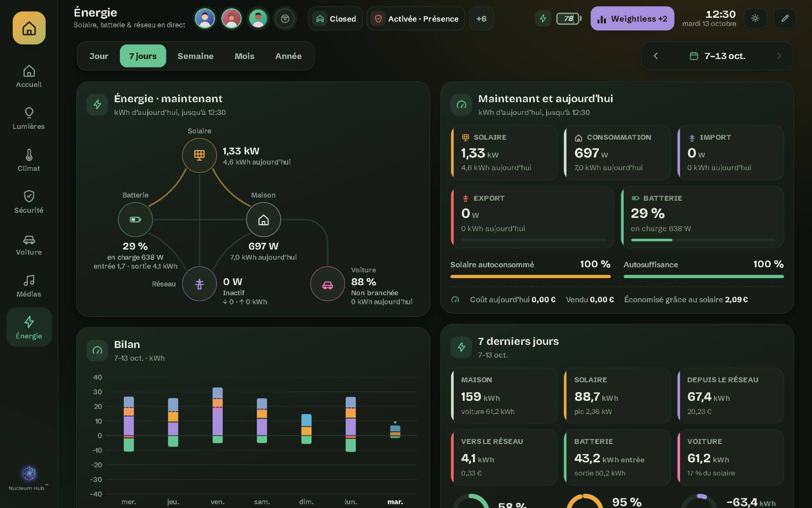Go to previous week with left chevron
The image size is (812, 508).
click(656, 56)
